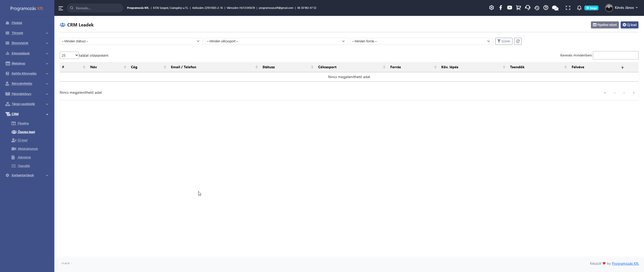Open Pipeline in CRM submenu
644x272 pixels.
tap(23, 123)
